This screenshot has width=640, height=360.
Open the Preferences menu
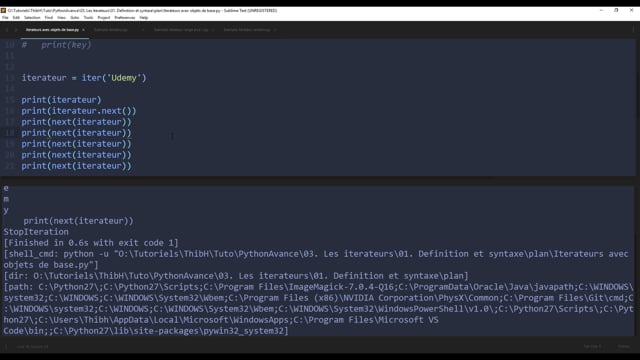click(124, 18)
